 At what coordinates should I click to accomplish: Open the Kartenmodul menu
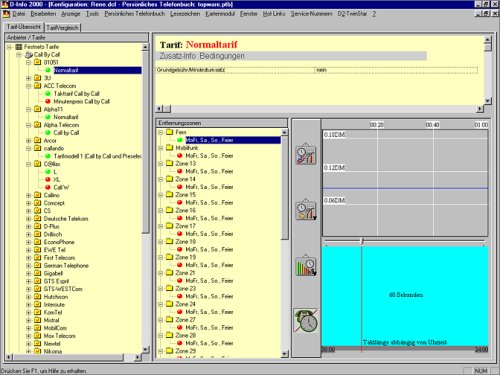click(220, 14)
